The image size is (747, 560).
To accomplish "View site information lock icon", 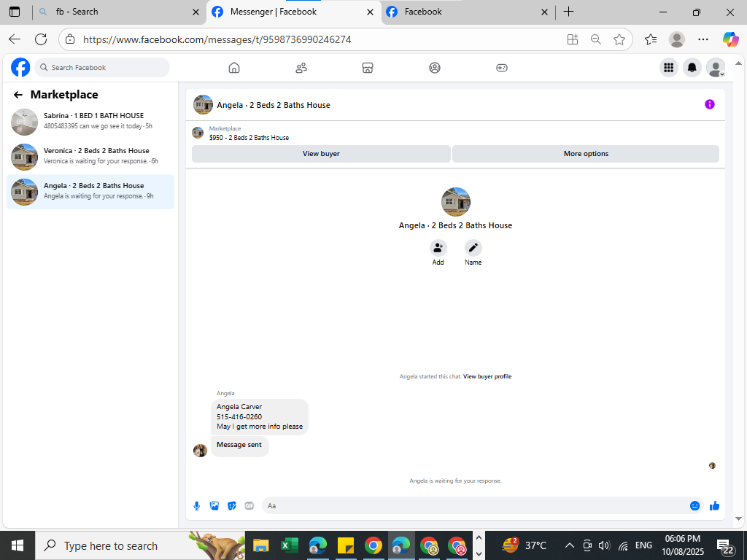I will point(70,39).
